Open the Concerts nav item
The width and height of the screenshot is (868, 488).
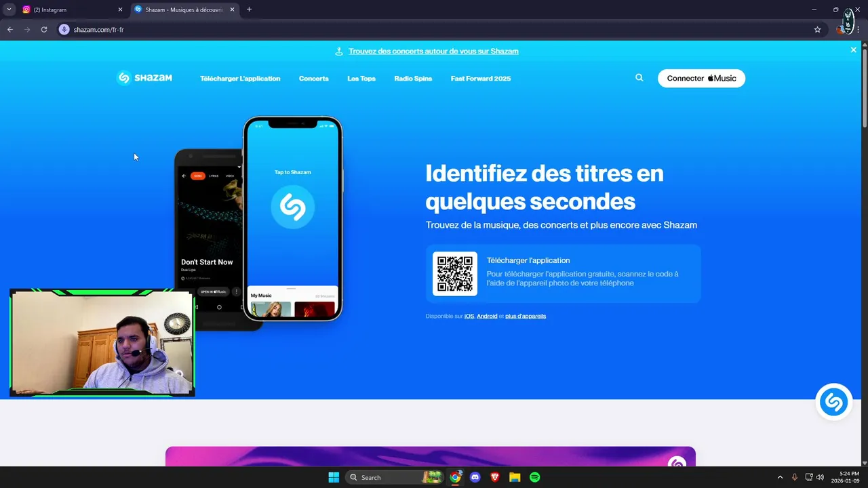(314, 79)
